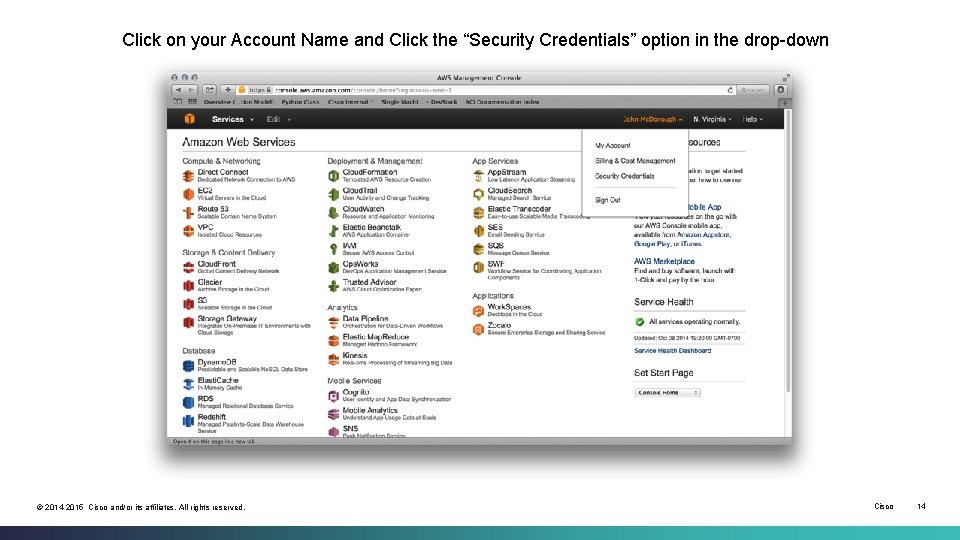Open the EC2 service icon
This screenshot has height=540, width=960.
tap(189, 194)
